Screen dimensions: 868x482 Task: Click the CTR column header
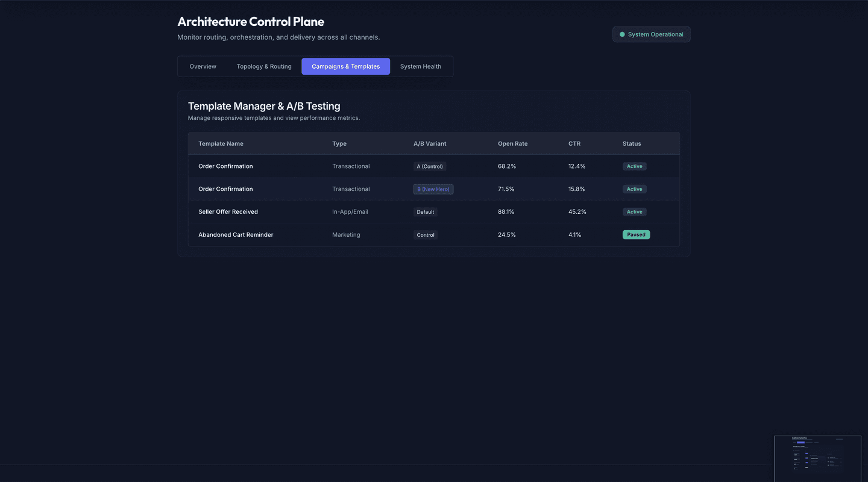click(x=574, y=143)
